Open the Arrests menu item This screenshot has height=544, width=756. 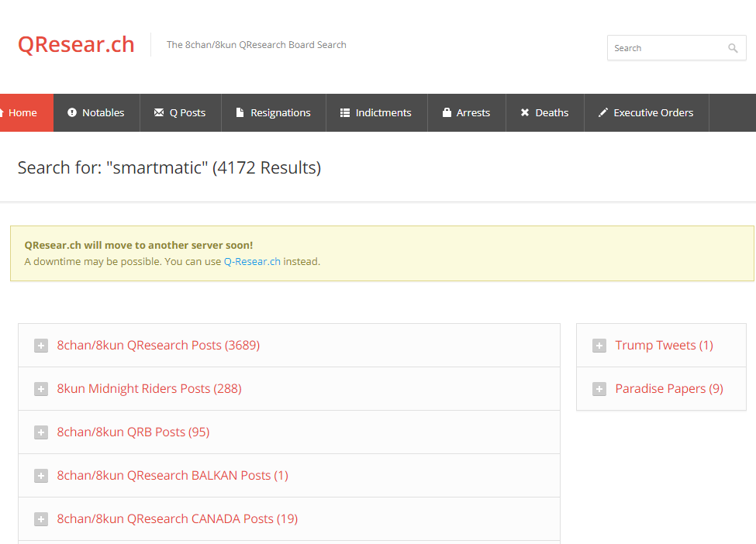pyautogui.click(x=466, y=112)
